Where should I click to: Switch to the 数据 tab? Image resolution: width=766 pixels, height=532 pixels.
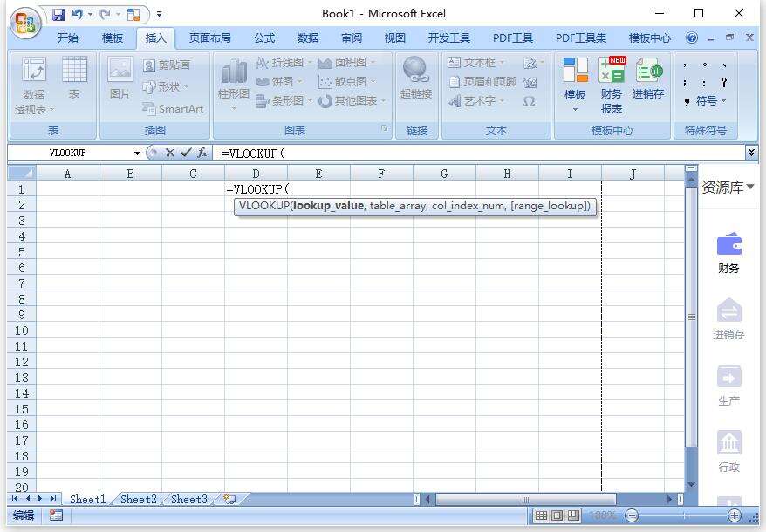coord(308,38)
